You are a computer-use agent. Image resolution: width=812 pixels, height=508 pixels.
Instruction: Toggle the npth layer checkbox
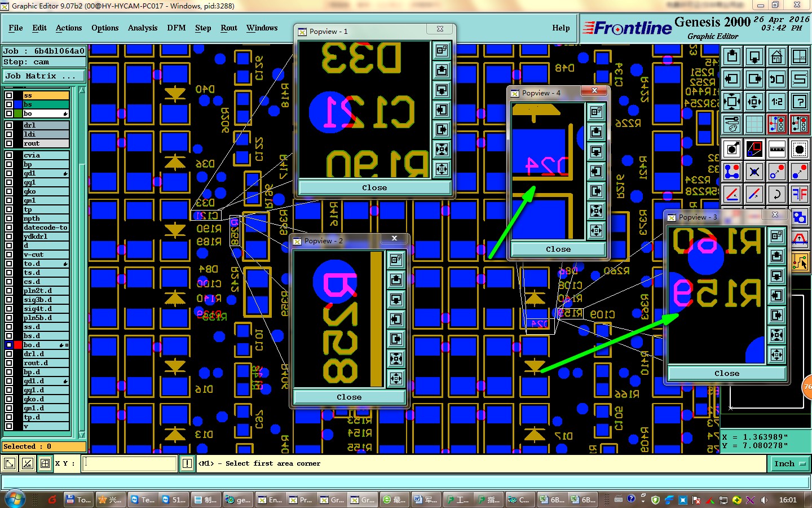[9, 218]
